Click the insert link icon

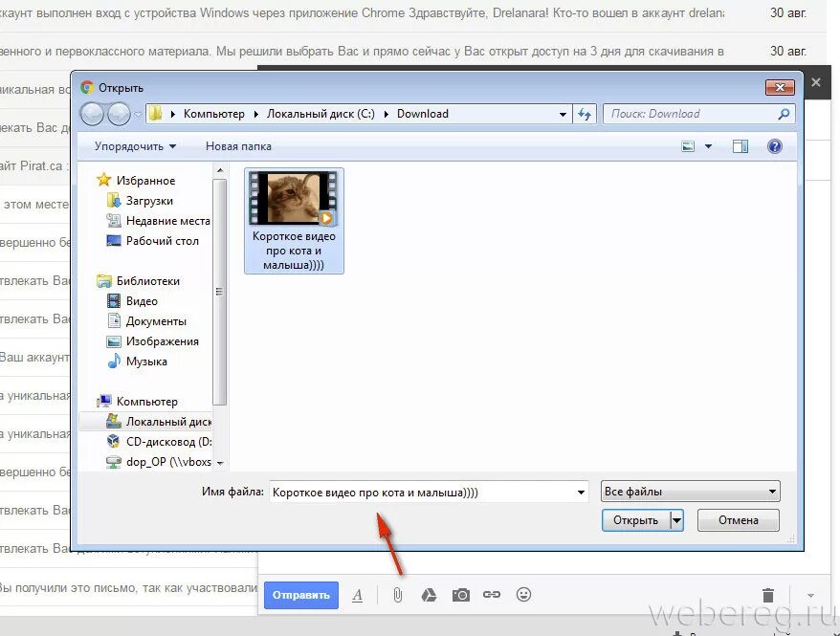coord(492,595)
